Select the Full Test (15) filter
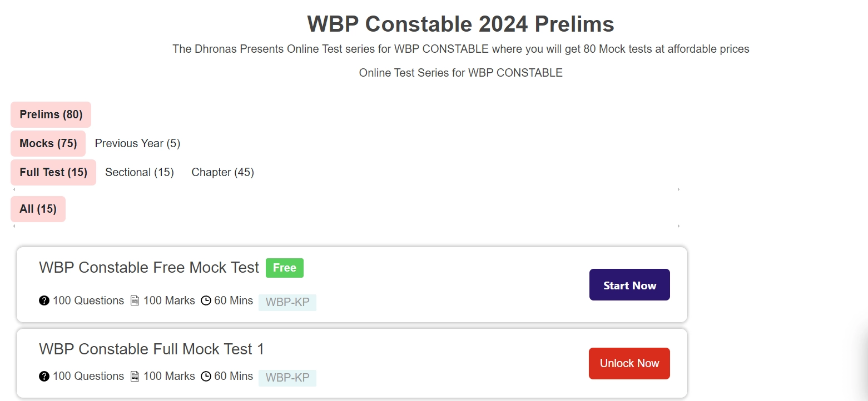Image resolution: width=868 pixels, height=401 pixels. tap(53, 172)
